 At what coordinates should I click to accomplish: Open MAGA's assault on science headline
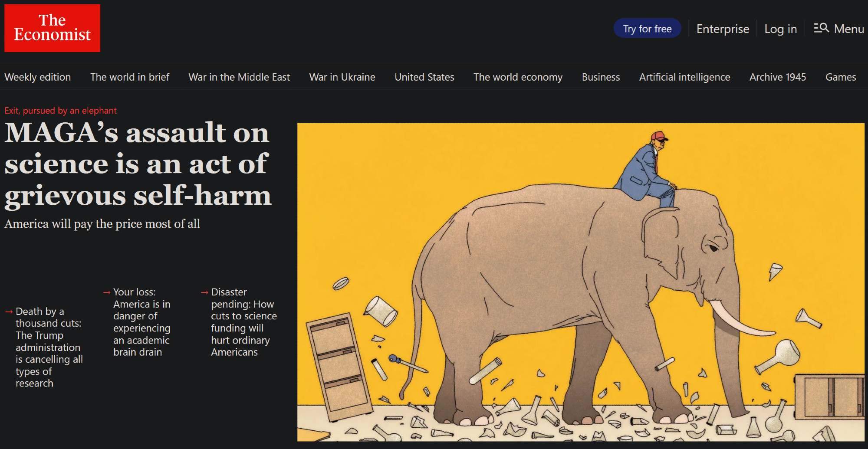coord(138,164)
